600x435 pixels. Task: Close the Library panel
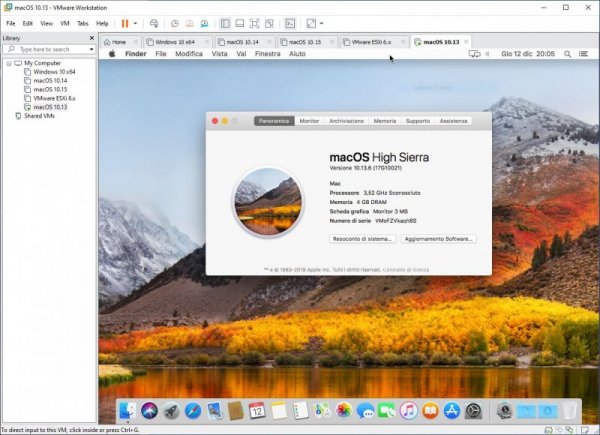(x=92, y=38)
